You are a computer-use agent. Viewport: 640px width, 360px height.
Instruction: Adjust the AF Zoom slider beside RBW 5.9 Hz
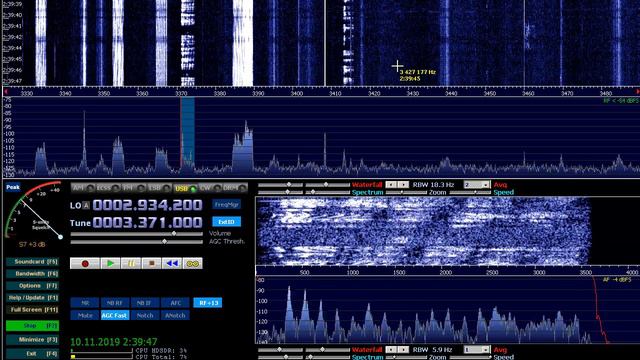point(406,357)
